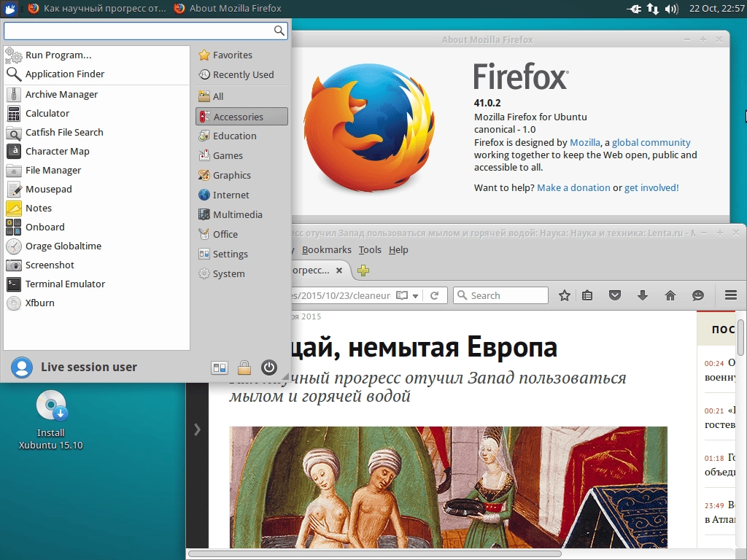Expand the URL bar history dropdown

coord(415,296)
